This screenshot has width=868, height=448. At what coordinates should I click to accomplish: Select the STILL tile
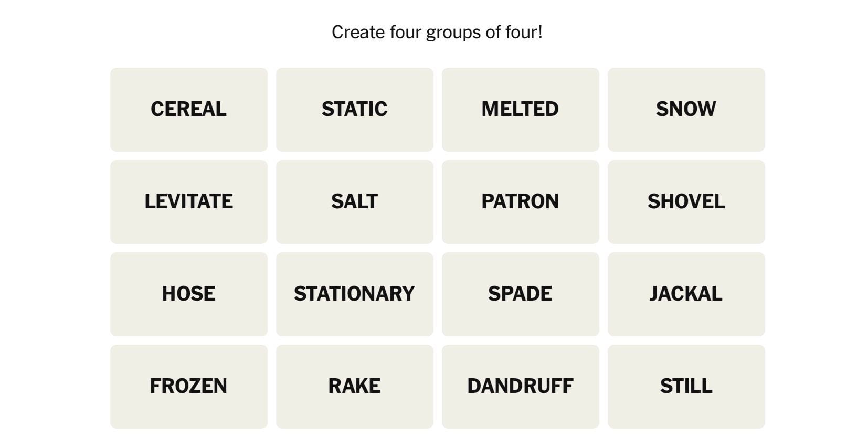point(686,386)
